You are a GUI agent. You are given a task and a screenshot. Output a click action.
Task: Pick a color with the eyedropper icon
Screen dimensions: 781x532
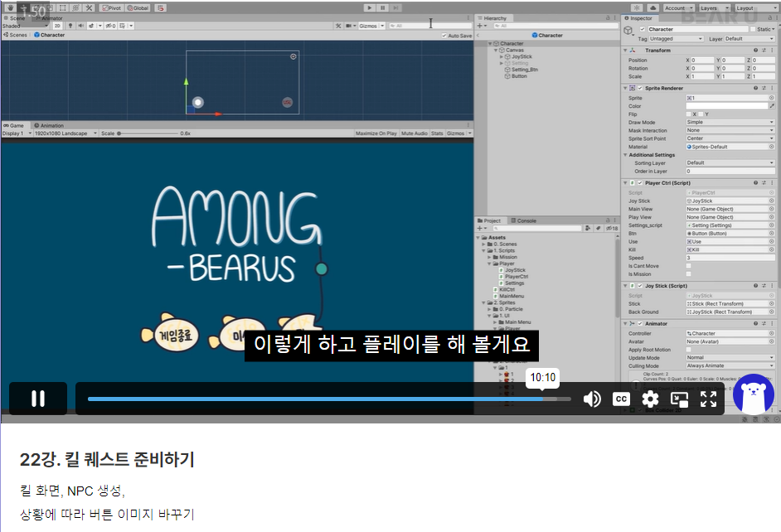(x=772, y=106)
